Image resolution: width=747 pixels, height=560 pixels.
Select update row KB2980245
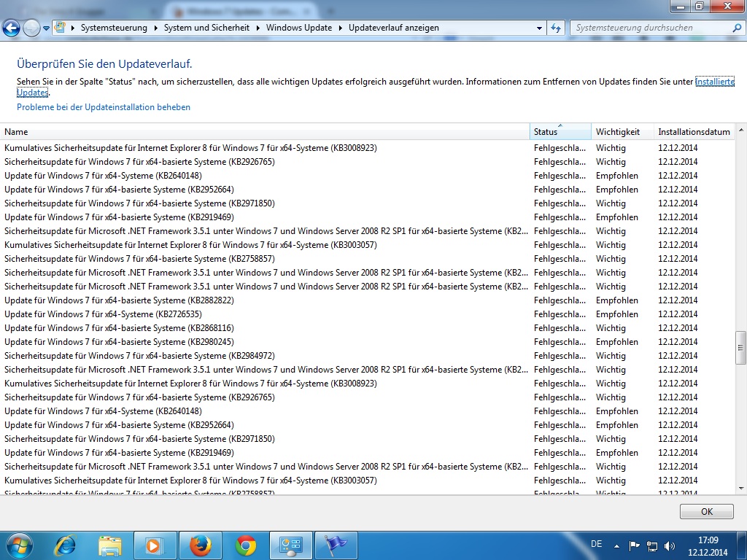pos(368,342)
